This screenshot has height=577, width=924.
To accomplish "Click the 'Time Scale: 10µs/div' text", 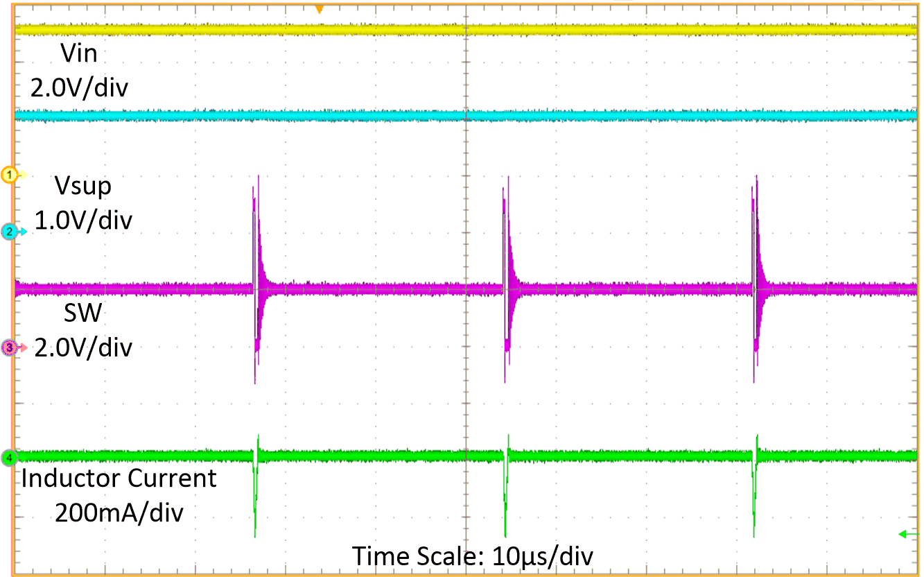I will 473,556.
